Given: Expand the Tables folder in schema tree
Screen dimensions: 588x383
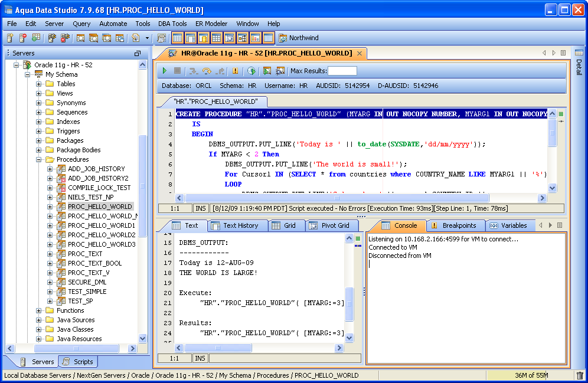Looking at the screenshot, I should pos(39,84).
